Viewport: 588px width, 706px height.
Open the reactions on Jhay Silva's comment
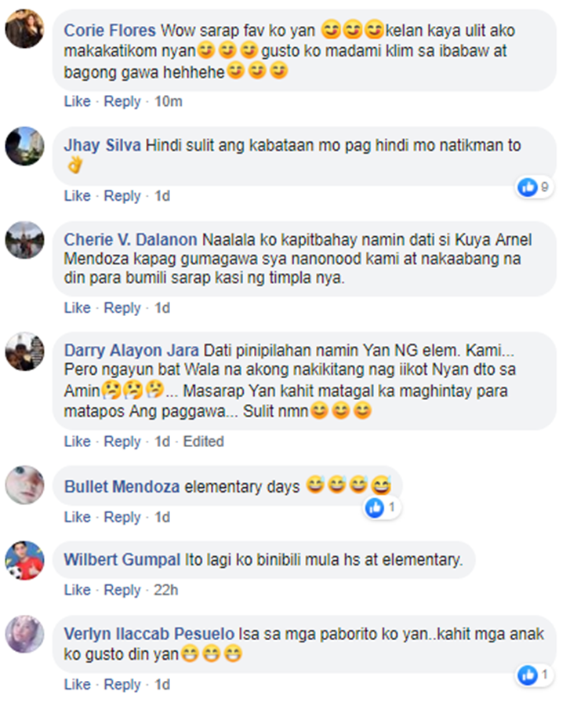coord(535,187)
